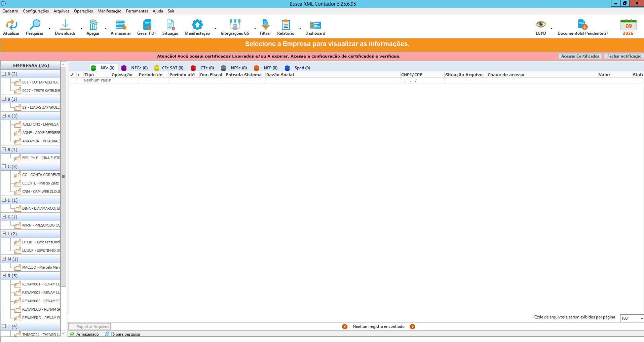644x342 pixels.
Task: Open Documento(s) Pendente(s) icon
Action: pos(582,25)
